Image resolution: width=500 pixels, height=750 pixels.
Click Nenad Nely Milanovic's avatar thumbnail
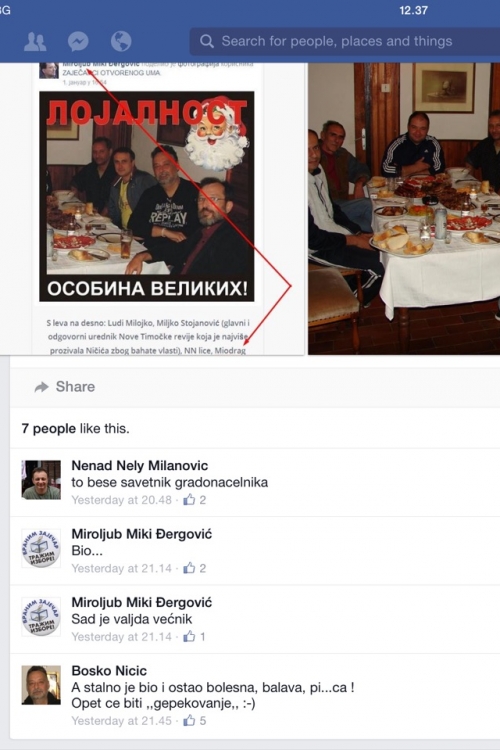(41, 480)
